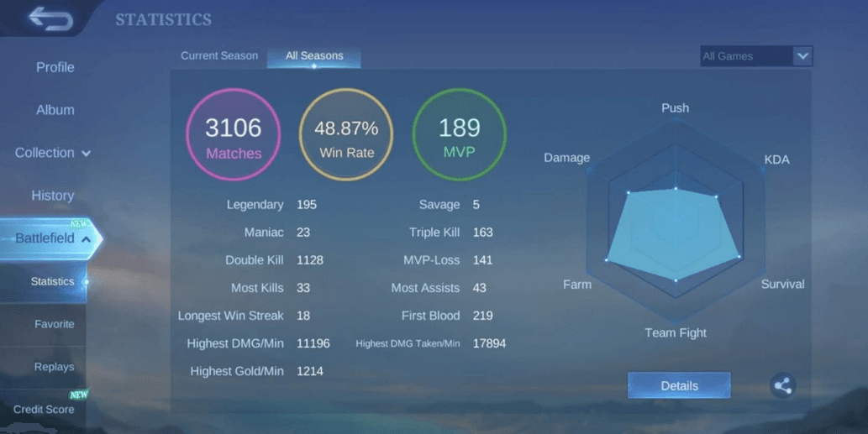The width and height of the screenshot is (868, 434).
Task: Go to the History section
Action: coord(53,195)
